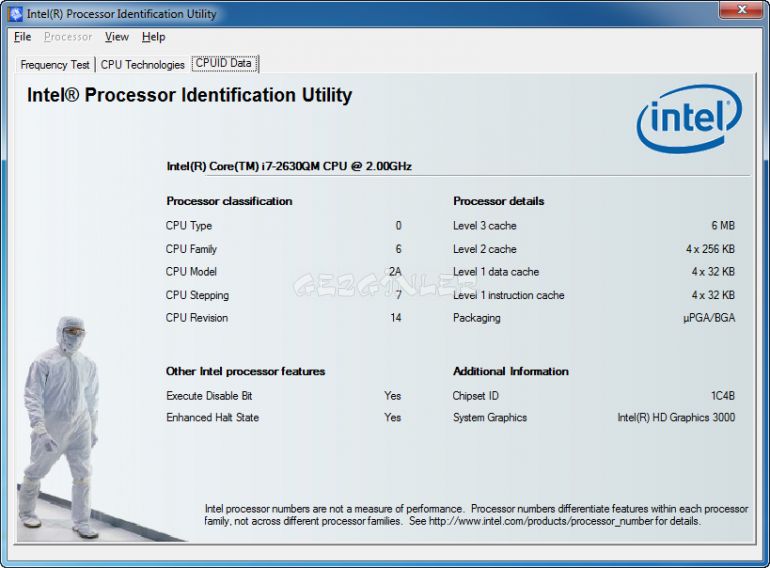Viewport: 770px width, 568px height.
Task: Click the CPU Model value 2A
Action: 395,271
